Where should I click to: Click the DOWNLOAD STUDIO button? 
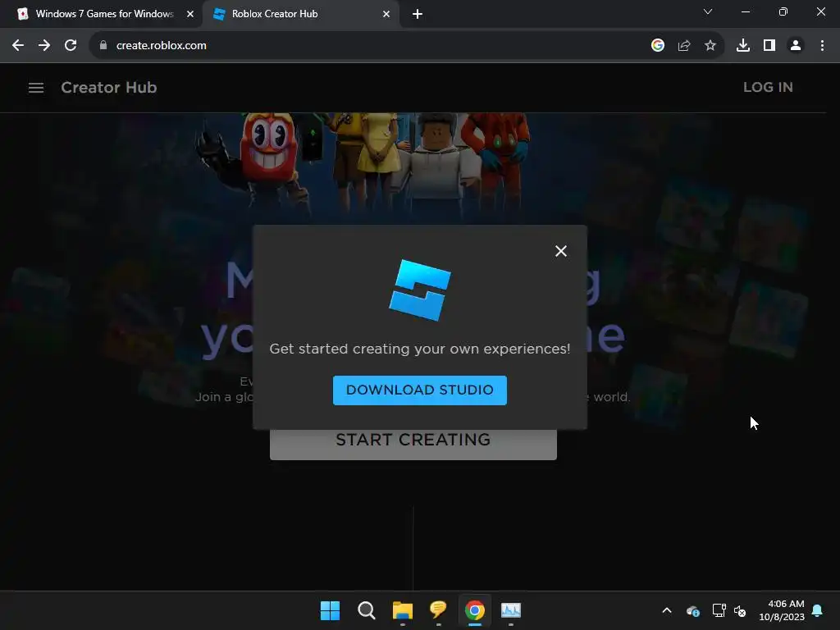click(x=419, y=390)
